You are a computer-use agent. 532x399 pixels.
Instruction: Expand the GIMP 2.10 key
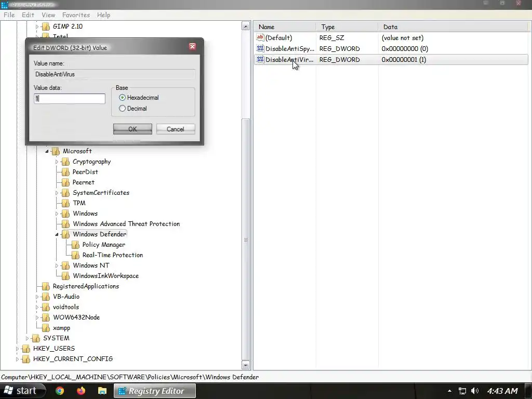point(37,26)
